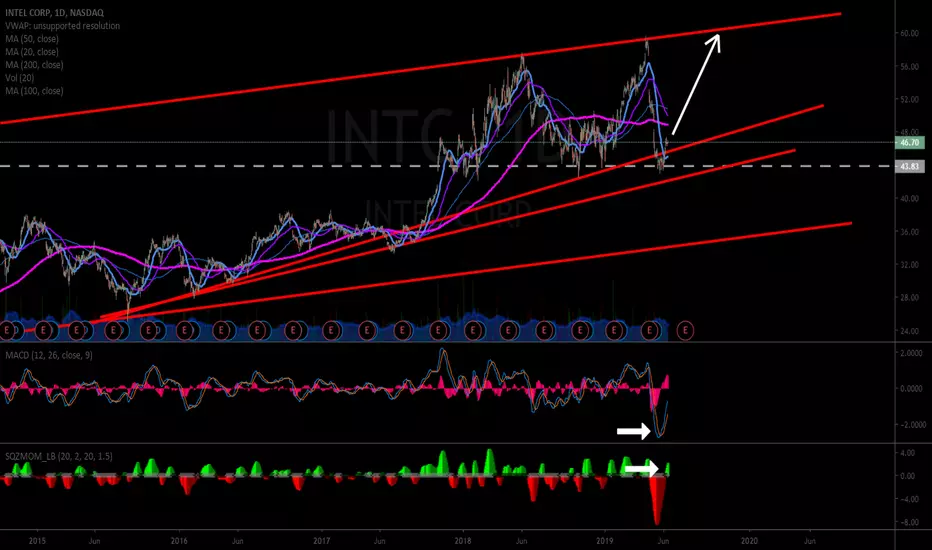Screen dimensions: 932x550
Task: Click the 2015 time axis label
Action: point(37,541)
